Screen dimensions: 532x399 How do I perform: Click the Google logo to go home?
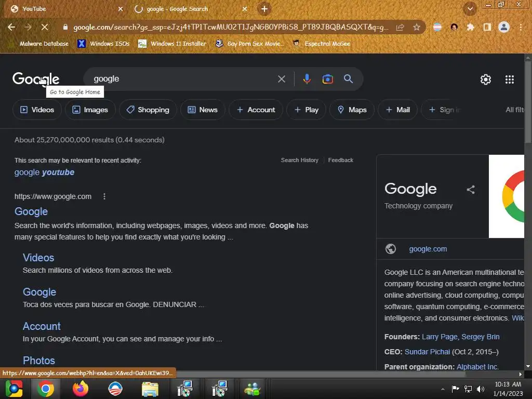coord(36,79)
